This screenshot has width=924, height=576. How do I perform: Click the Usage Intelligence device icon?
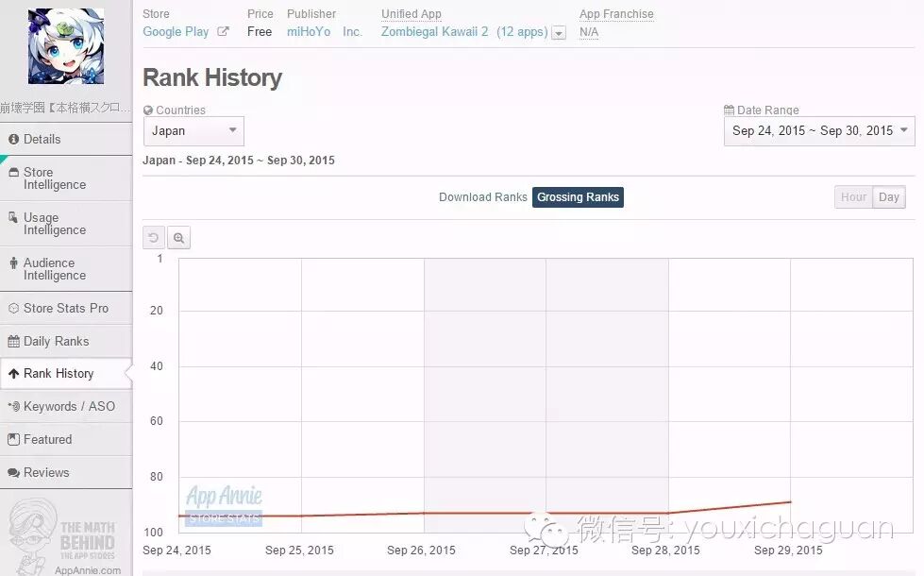tap(13, 217)
